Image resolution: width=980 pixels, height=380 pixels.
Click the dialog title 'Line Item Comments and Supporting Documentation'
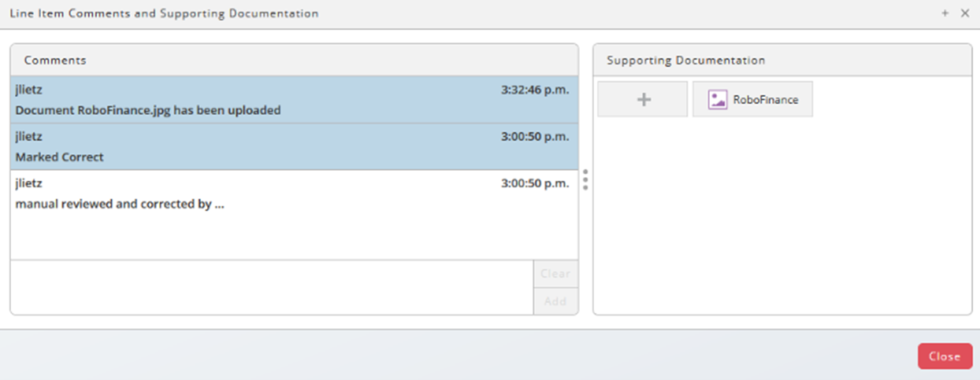(164, 13)
